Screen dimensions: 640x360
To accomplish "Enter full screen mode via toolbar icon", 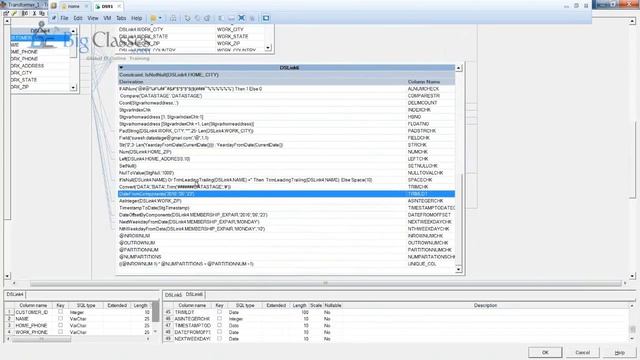I will tap(266, 18).
